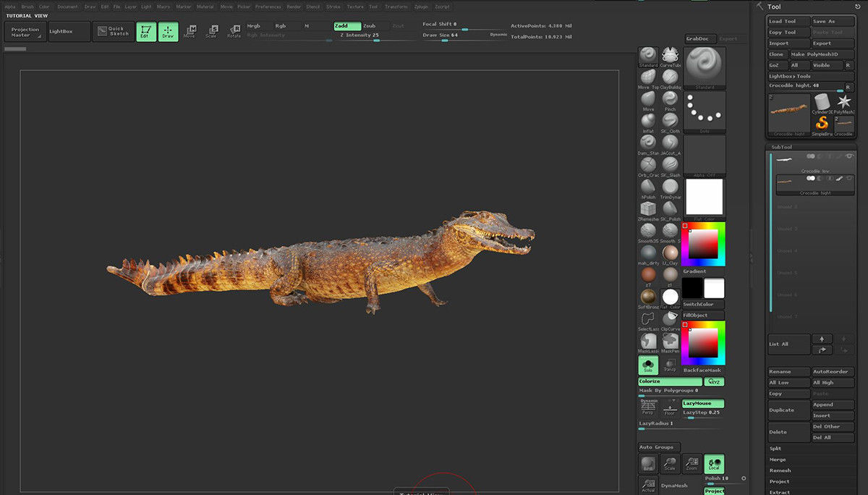Viewport: 868px width, 495px height.
Task: Disable LazyMouse
Action: coord(703,403)
